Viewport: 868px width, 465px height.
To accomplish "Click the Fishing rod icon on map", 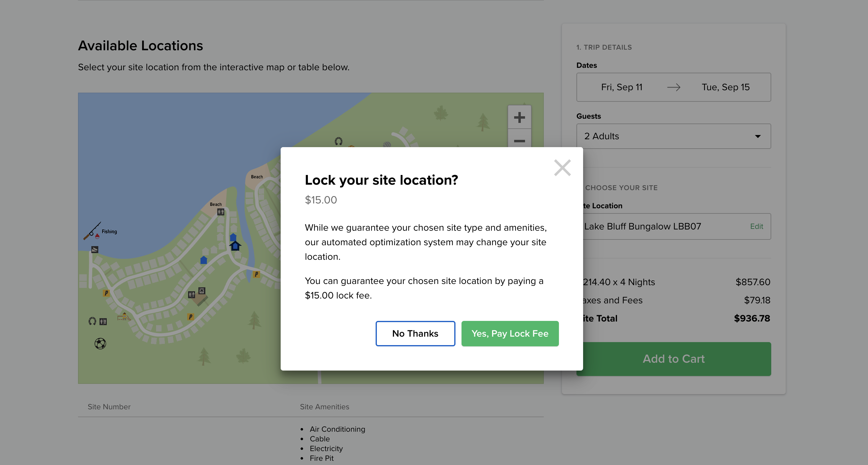I will tap(92, 231).
